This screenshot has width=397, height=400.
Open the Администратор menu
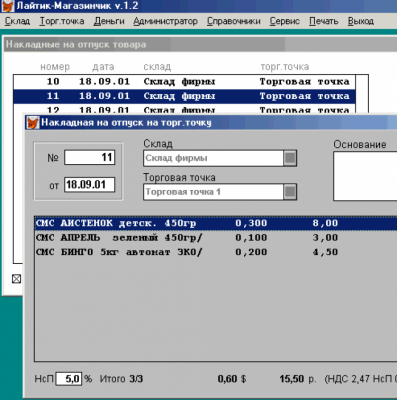[165, 21]
